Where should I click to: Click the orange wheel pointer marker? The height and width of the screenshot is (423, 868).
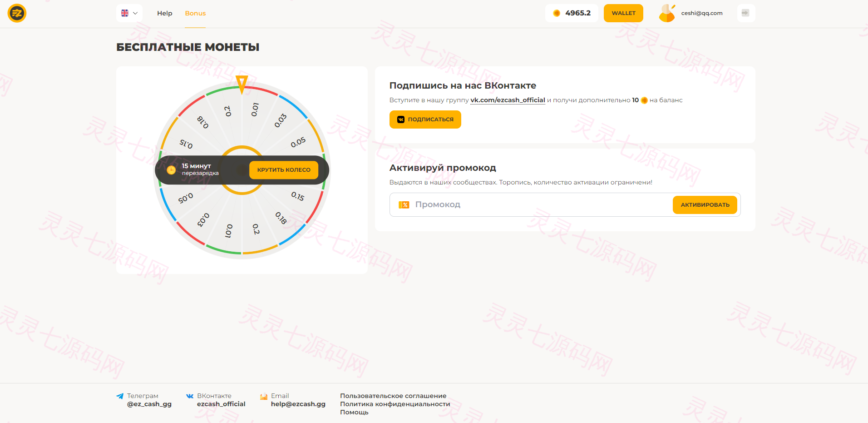[242, 85]
